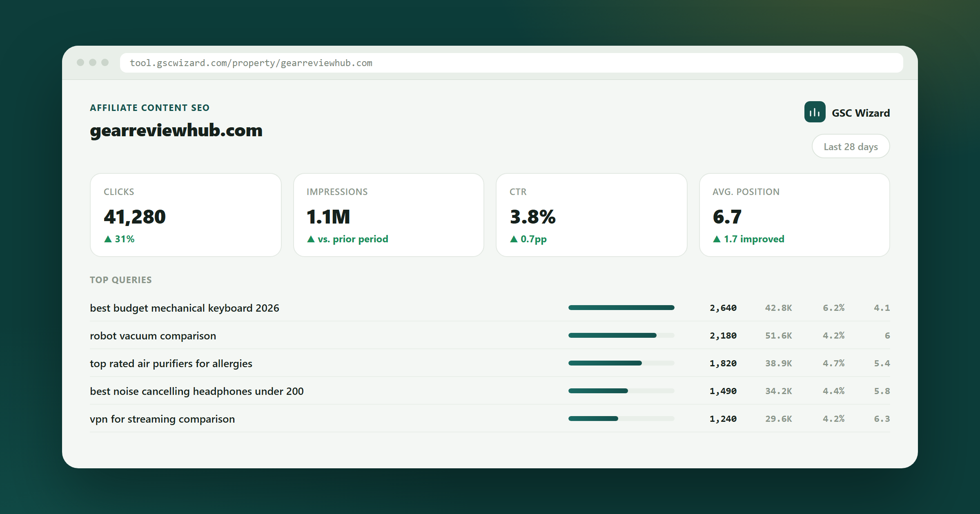Click the GSC Wizard bar-chart logo icon
This screenshot has width=980, height=514.
click(815, 112)
